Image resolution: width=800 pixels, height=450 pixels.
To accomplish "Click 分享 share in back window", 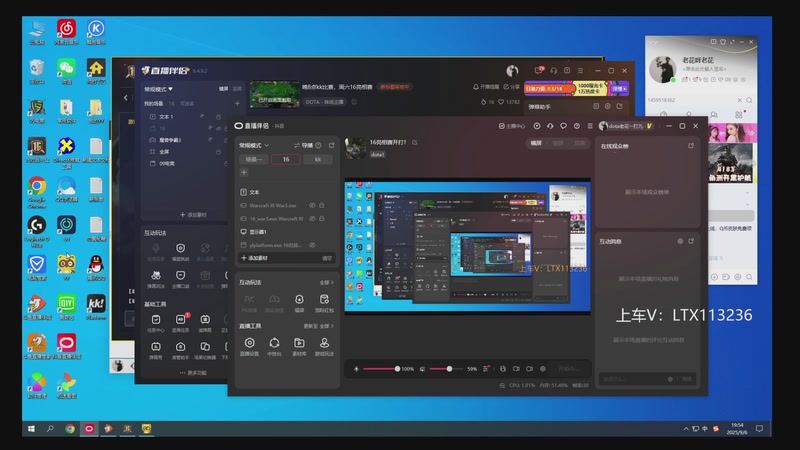I will coord(512,87).
